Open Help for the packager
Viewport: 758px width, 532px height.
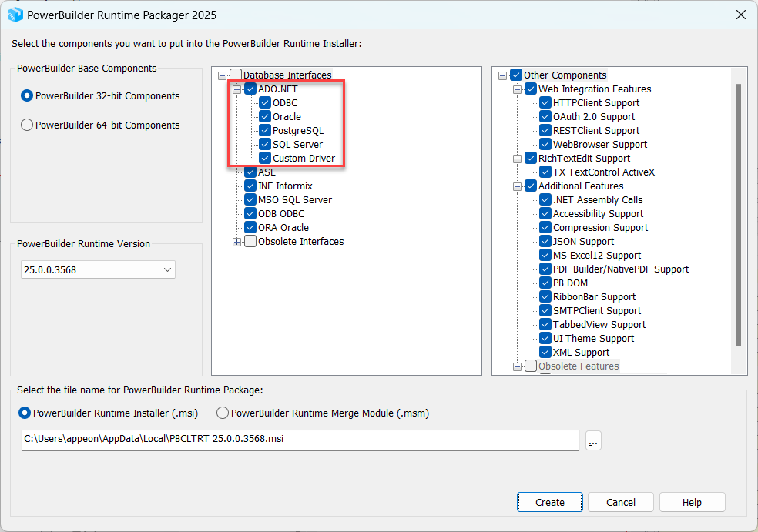coord(692,502)
